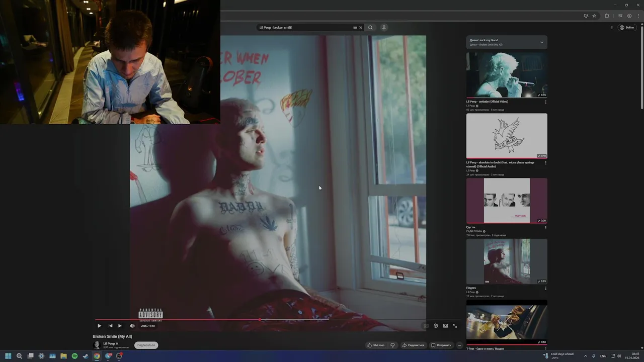Clear the search query with X
This screenshot has width=644, height=362.
point(361,28)
